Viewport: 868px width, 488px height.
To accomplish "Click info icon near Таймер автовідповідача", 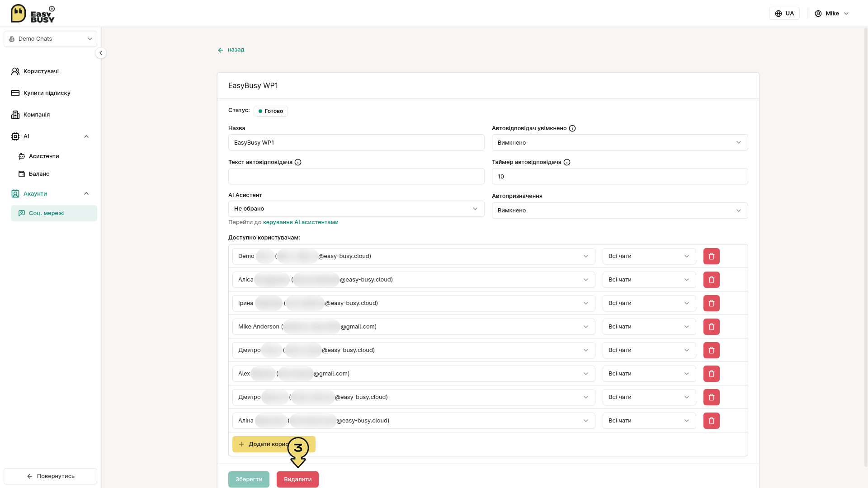I will pos(567,162).
